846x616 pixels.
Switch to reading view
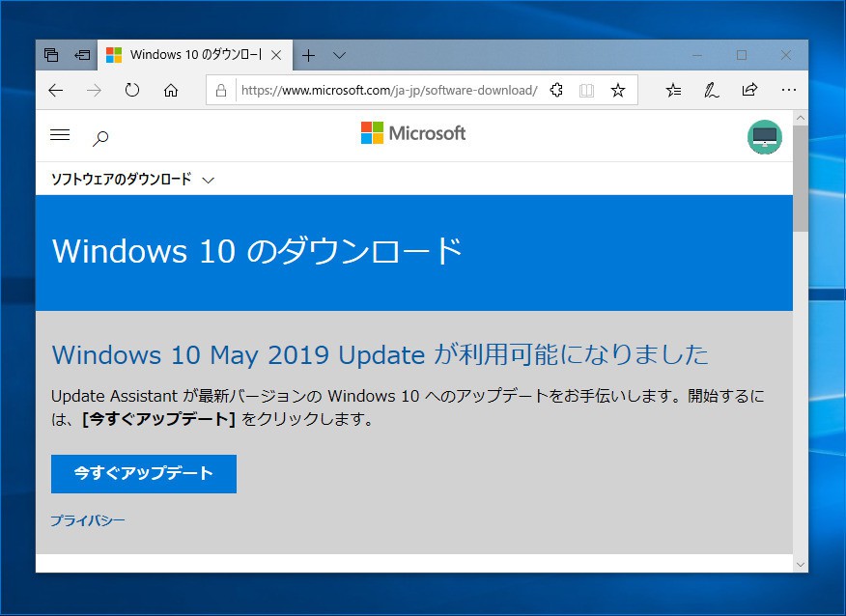[586, 90]
